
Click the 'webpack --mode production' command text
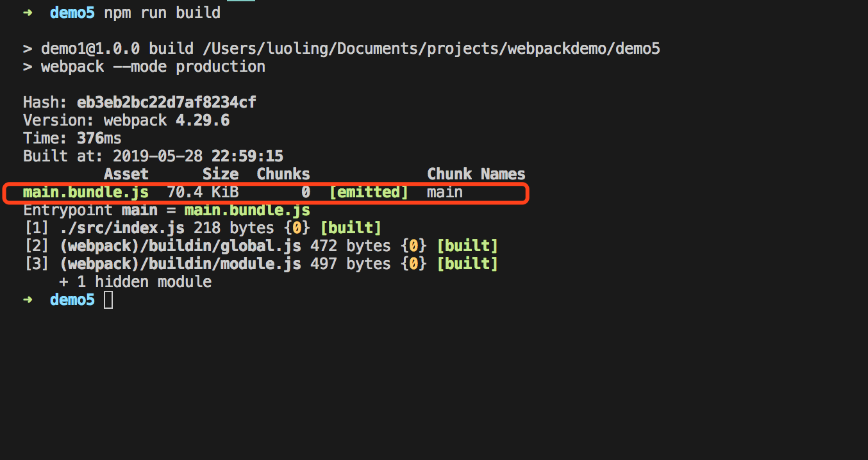tap(153, 67)
